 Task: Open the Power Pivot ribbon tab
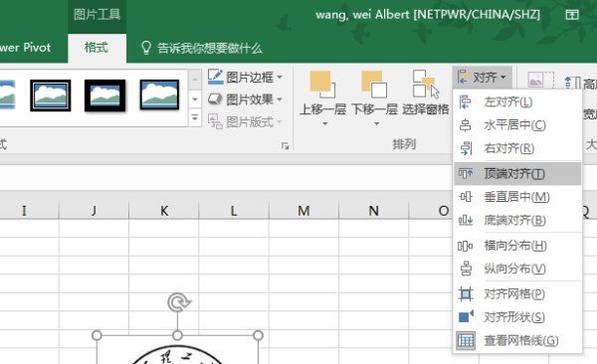click(25, 48)
